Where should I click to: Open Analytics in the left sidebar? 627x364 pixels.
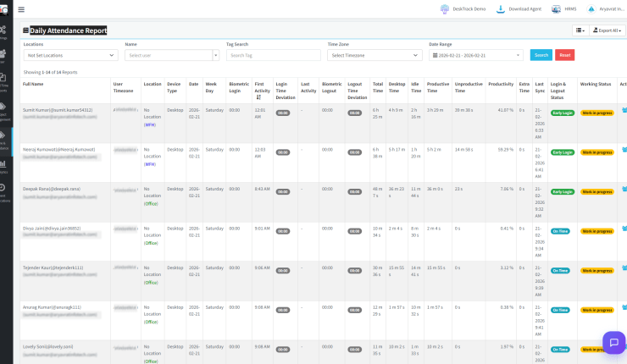[x=4, y=166]
